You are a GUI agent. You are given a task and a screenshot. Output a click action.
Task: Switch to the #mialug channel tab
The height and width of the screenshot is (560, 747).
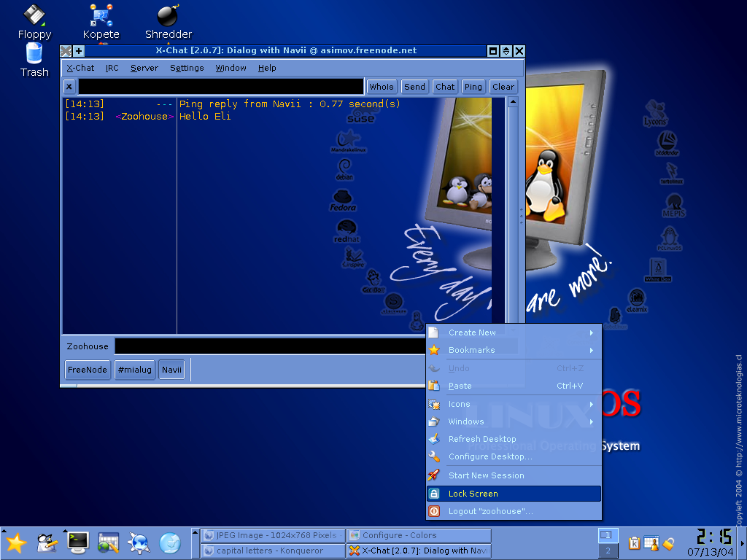[135, 370]
